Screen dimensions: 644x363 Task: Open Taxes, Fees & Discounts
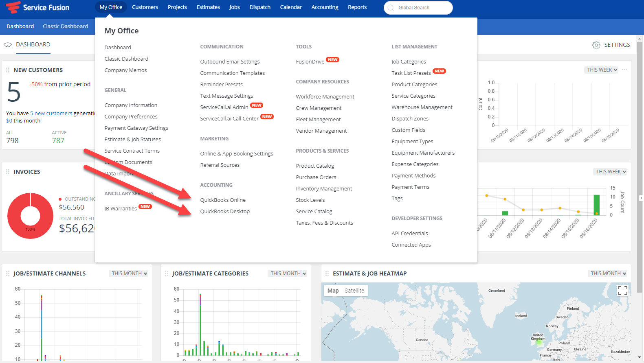pos(324,223)
